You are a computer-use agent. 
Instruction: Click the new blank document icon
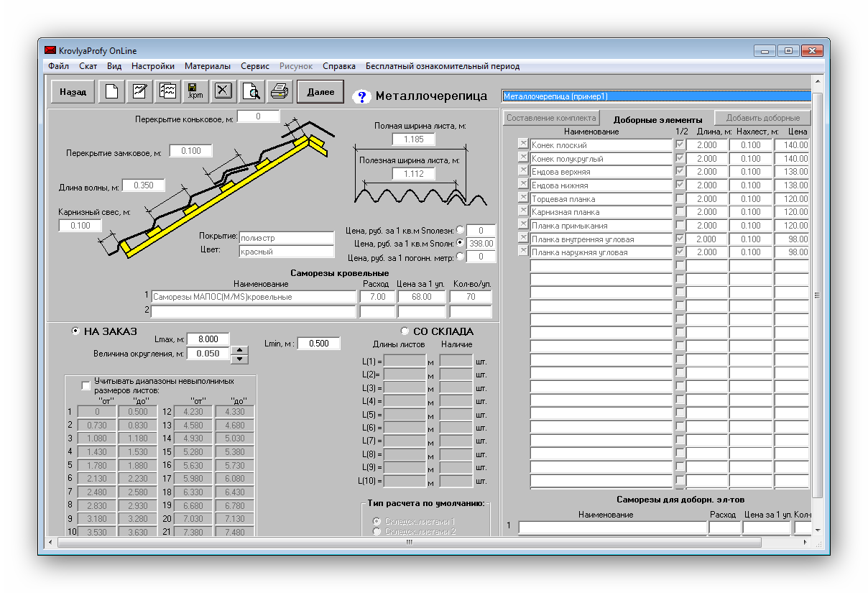click(x=111, y=91)
